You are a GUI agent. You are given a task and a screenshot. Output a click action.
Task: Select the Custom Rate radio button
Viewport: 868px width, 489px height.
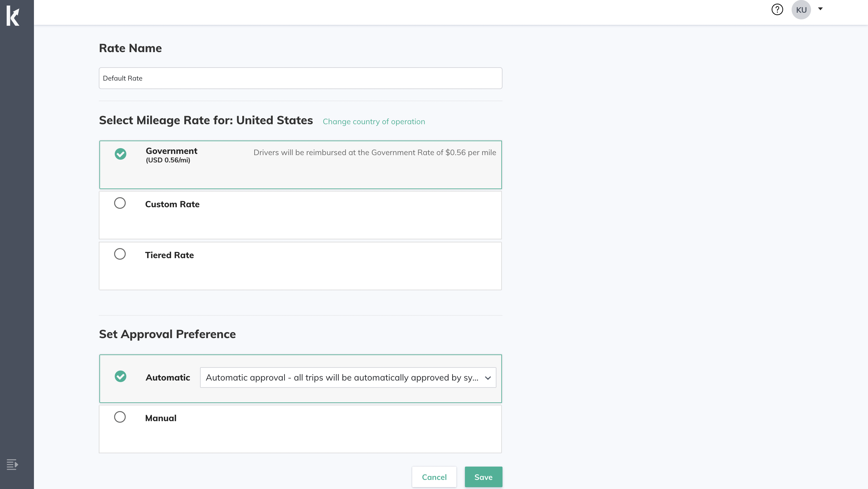point(120,203)
